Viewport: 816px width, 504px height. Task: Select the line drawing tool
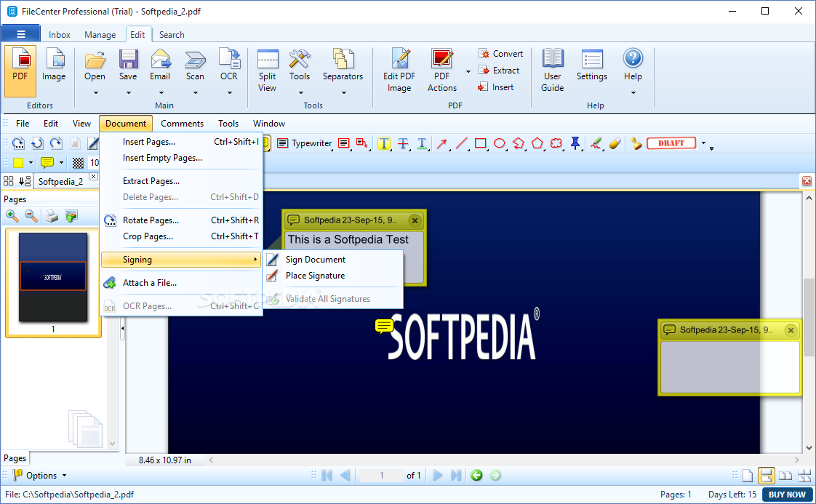[x=461, y=143]
